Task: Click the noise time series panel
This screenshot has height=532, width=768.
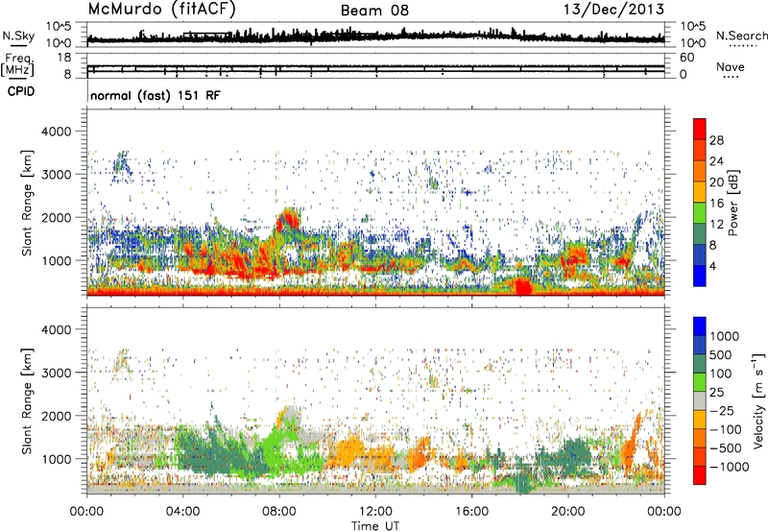Action: point(375,35)
